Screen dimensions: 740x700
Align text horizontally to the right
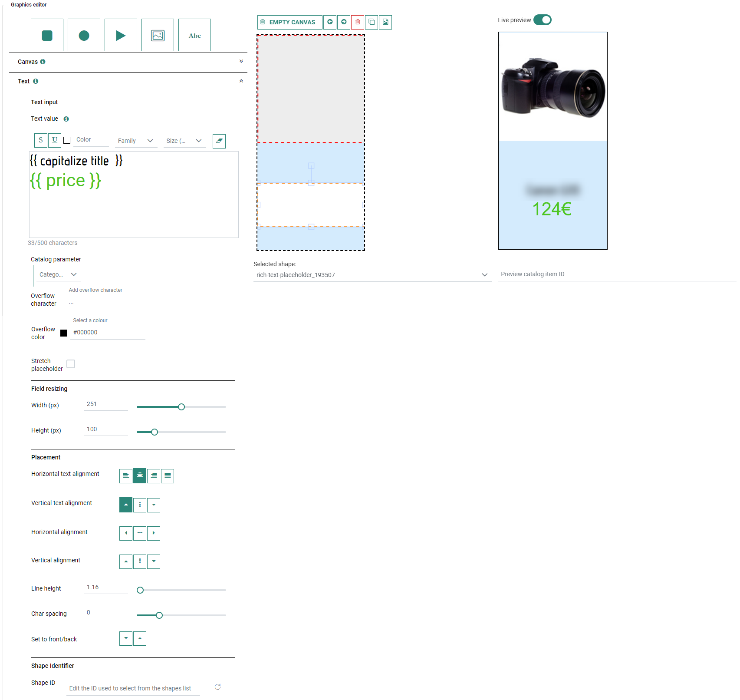(154, 476)
